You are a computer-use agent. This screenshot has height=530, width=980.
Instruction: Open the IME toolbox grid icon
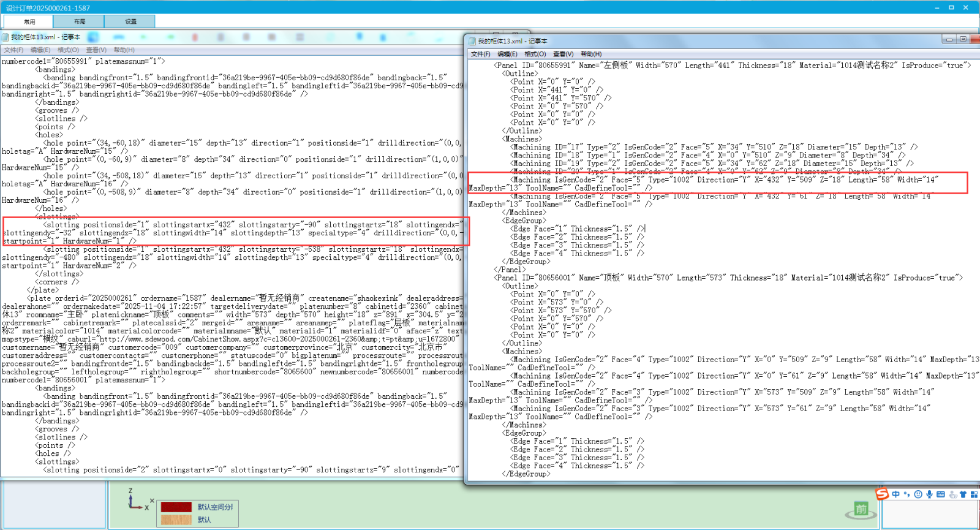coord(974,494)
